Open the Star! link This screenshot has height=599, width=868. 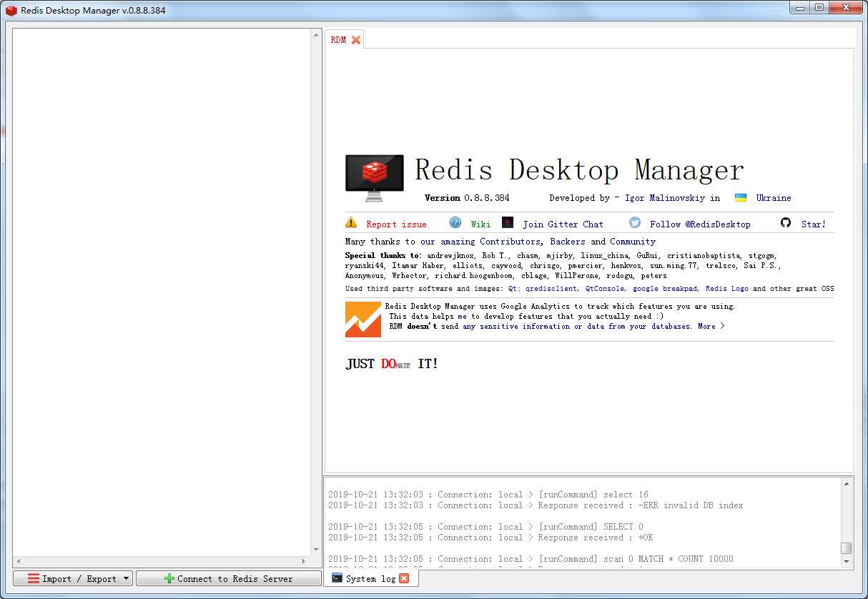[x=813, y=224]
